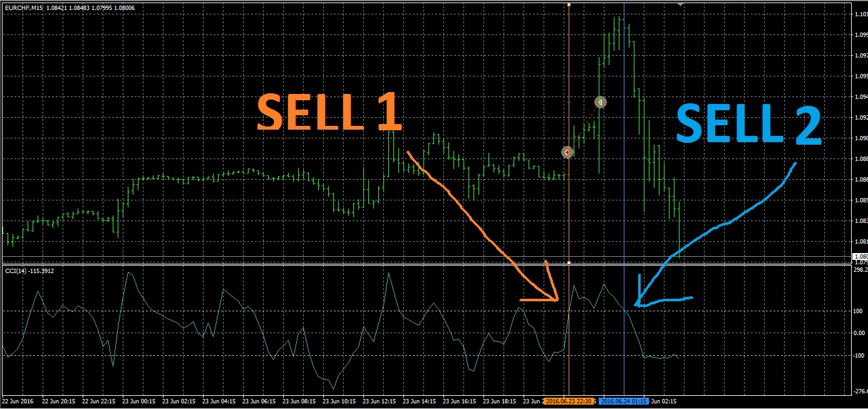
Task: Click the 0.00 level on CCI scale
Action: [x=860, y=333]
